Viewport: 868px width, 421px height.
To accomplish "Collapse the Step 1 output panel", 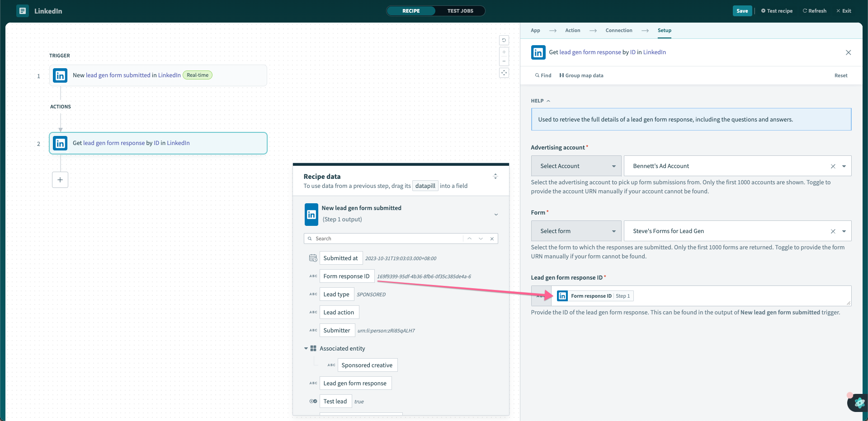I will point(496,215).
